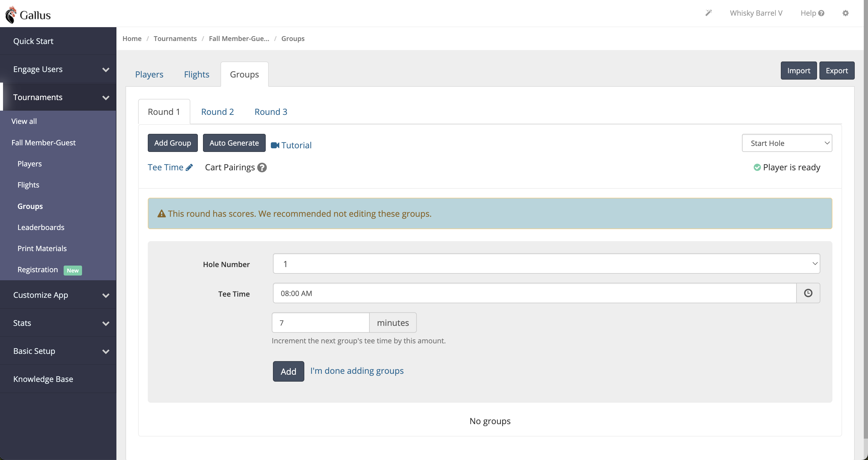Image resolution: width=868 pixels, height=460 pixels.
Task: Click the Add Group button
Action: (173, 143)
